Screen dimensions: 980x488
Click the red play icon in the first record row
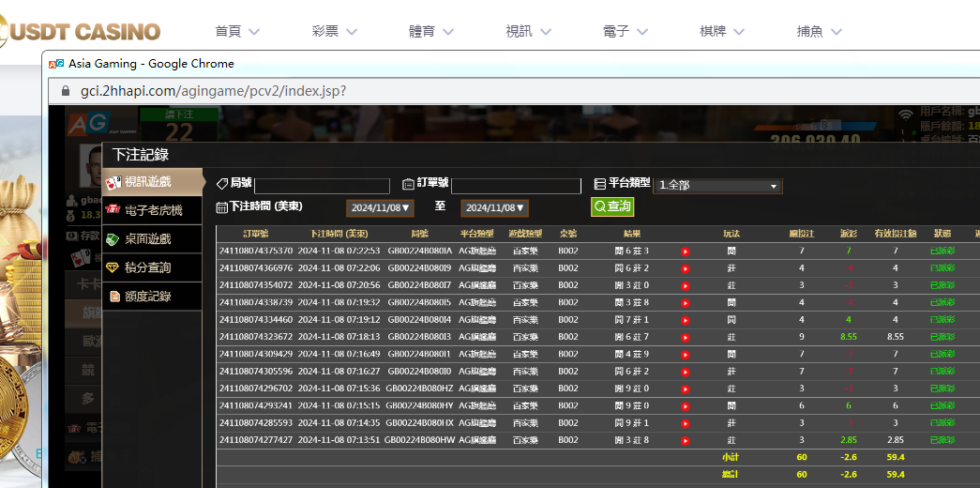pyautogui.click(x=685, y=252)
